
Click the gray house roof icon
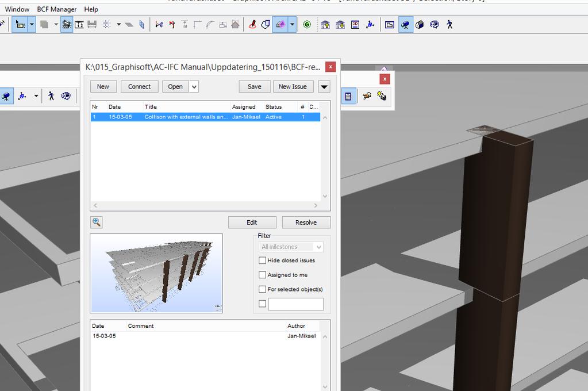click(x=235, y=25)
